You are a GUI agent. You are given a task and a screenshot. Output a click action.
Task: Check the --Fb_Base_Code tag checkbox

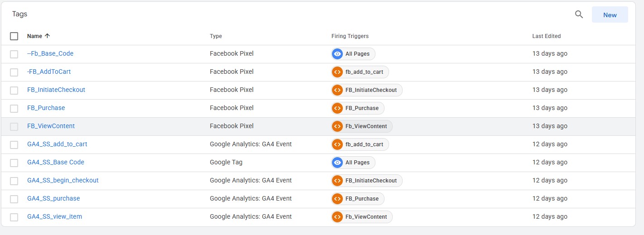click(14, 54)
